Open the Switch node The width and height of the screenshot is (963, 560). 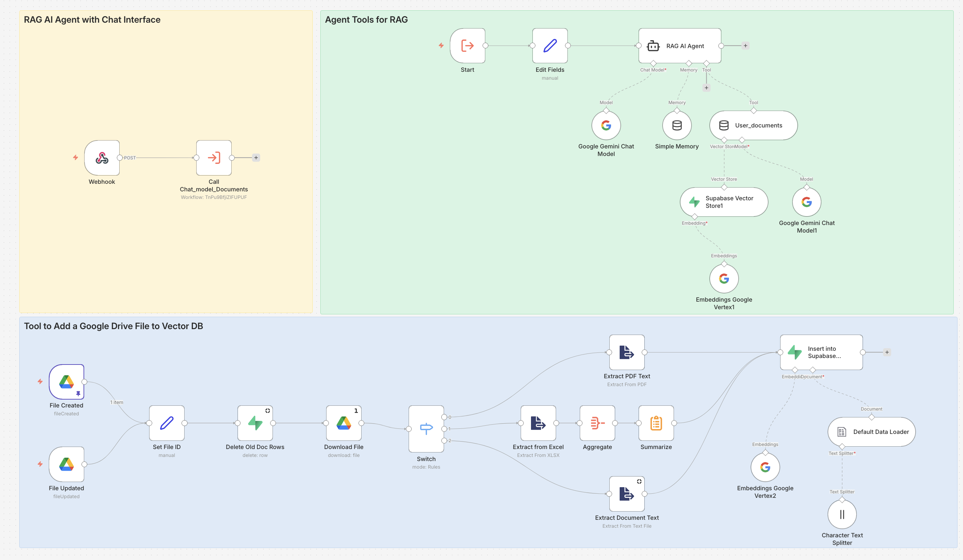426,429
